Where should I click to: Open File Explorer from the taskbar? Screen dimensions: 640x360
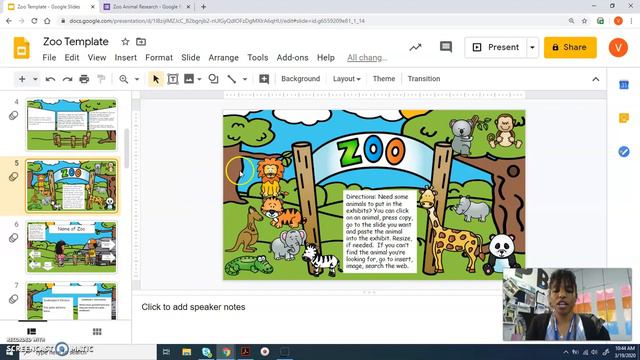coord(187,351)
